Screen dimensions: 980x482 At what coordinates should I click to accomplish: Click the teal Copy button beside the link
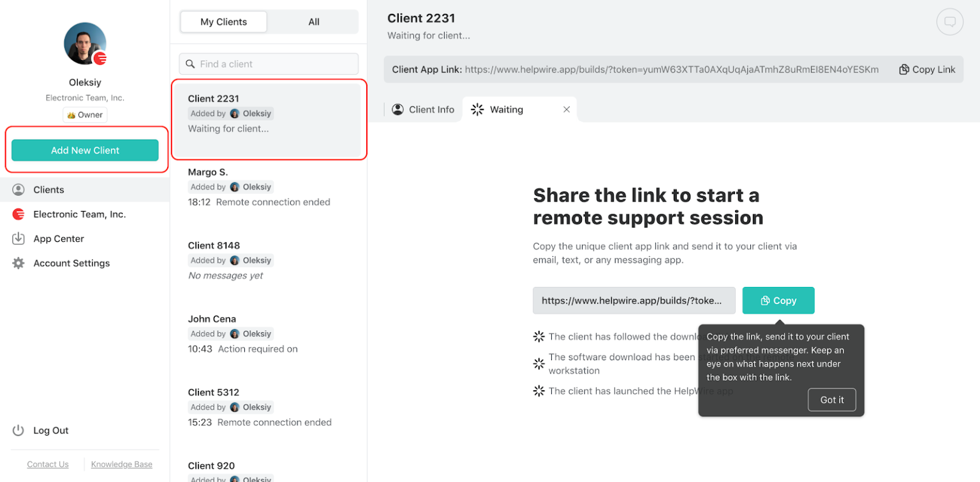tap(778, 300)
